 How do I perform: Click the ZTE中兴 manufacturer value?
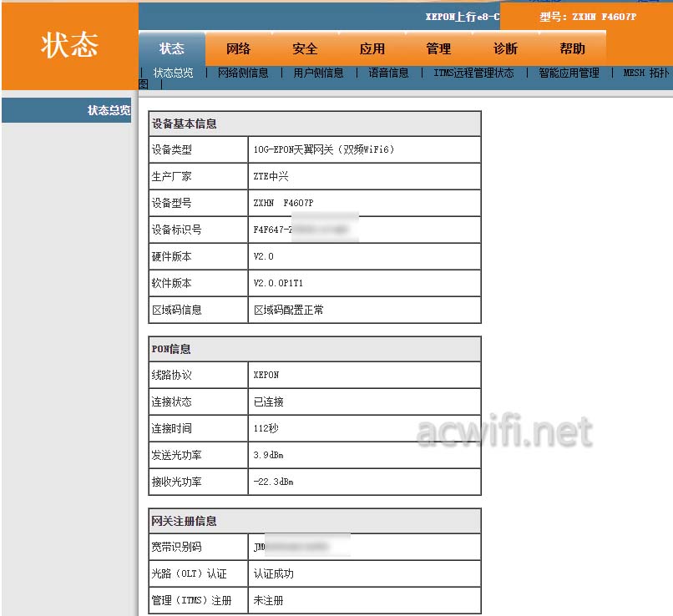click(x=271, y=176)
